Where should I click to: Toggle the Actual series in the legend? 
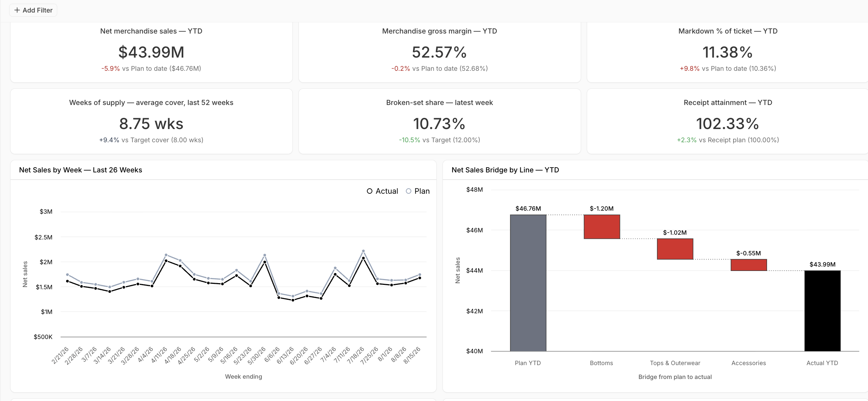[x=382, y=191]
